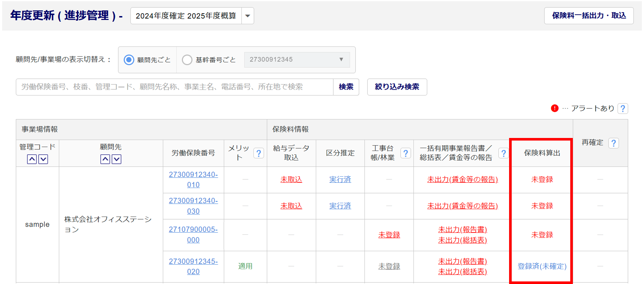Click help icon beside 一括有期事業報告書 header

pyautogui.click(x=503, y=153)
